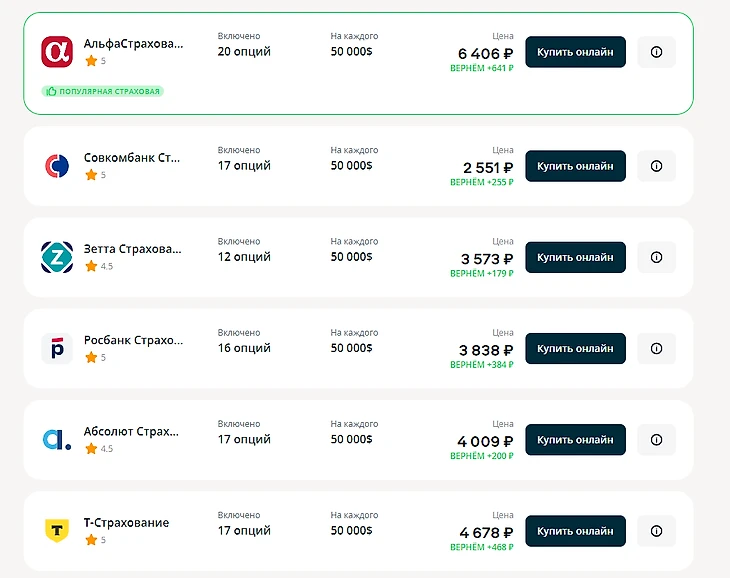Click the АльфаСтрахование red logo icon
Viewport: 730px width, 578px height.
tap(57, 52)
